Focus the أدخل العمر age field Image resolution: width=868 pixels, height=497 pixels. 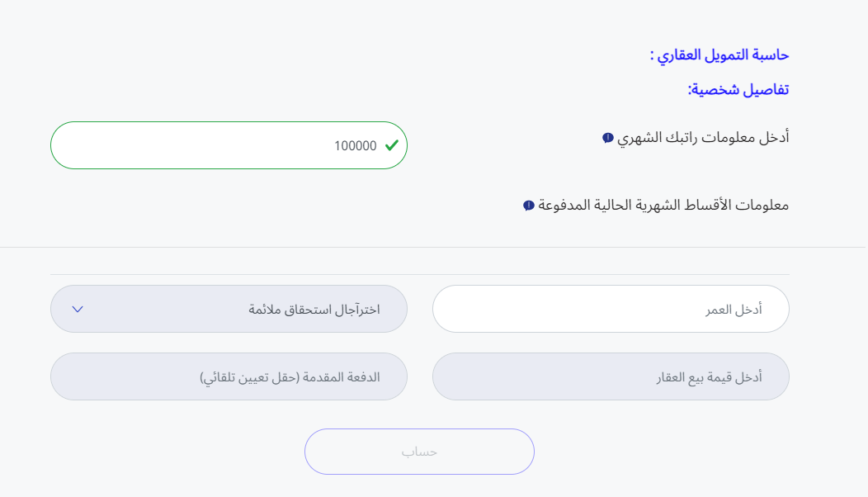pyautogui.click(x=611, y=309)
